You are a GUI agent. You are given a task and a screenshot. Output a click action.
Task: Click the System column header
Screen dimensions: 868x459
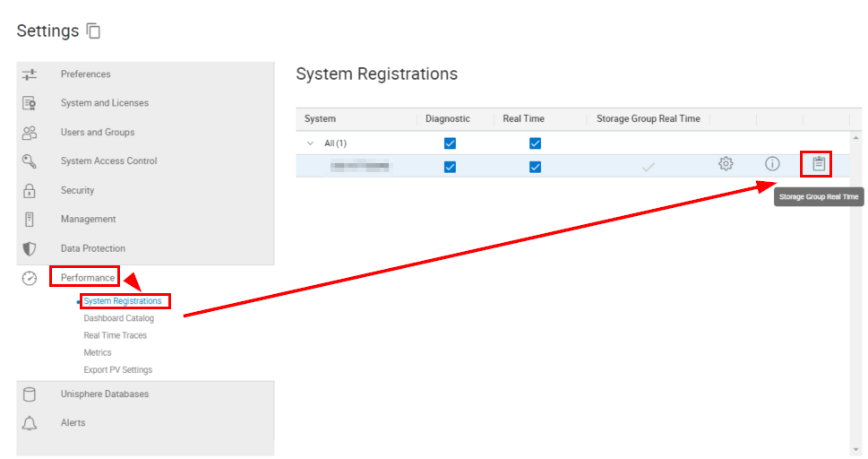pos(320,118)
